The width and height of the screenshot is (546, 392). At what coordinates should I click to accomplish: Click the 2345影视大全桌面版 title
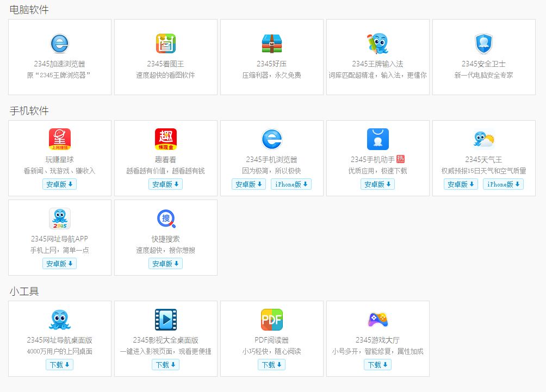coord(166,340)
